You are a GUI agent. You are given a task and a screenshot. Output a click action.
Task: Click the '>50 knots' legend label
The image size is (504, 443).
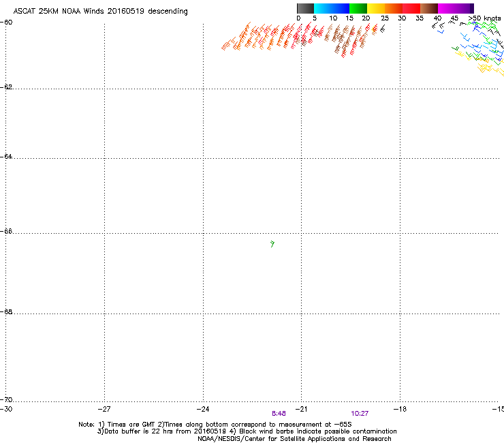click(484, 18)
